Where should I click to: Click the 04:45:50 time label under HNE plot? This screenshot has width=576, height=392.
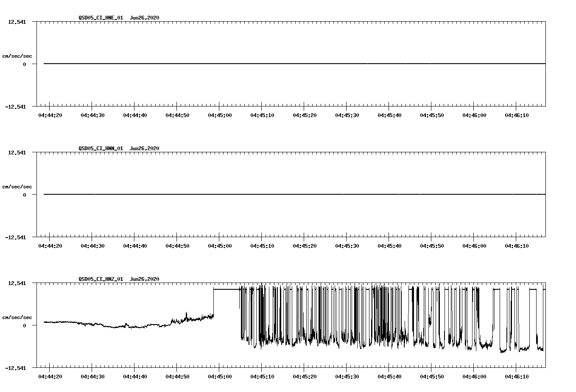tap(432, 115)
